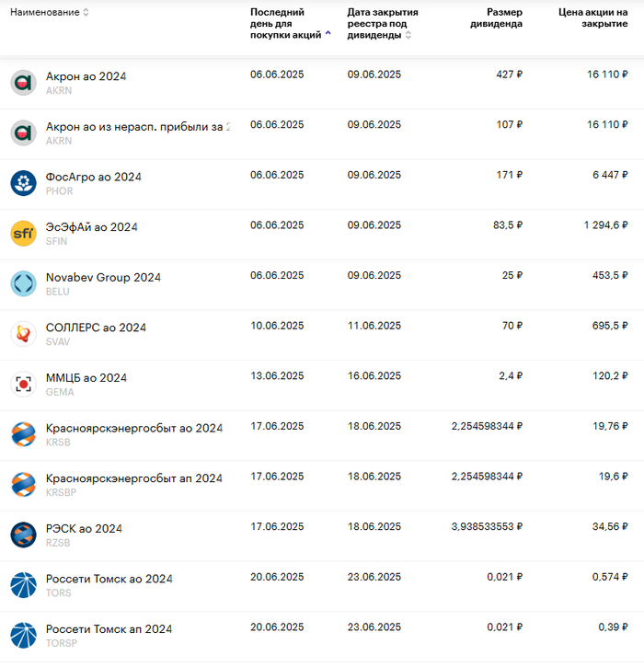The image size is (644, 667).
Task: Click the first Акрон ао 2024 logo icon
Action: tap(23, 83)
